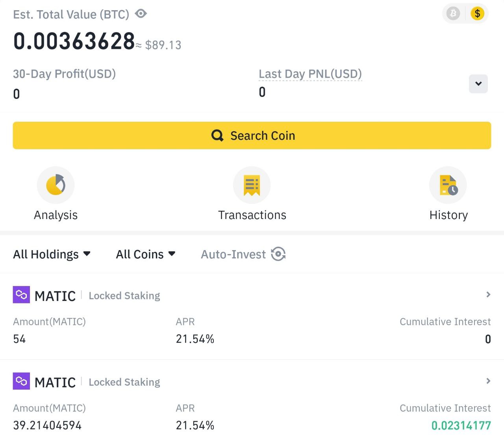Click the Search Coin button
504x440 pixels.
point(252,136)
